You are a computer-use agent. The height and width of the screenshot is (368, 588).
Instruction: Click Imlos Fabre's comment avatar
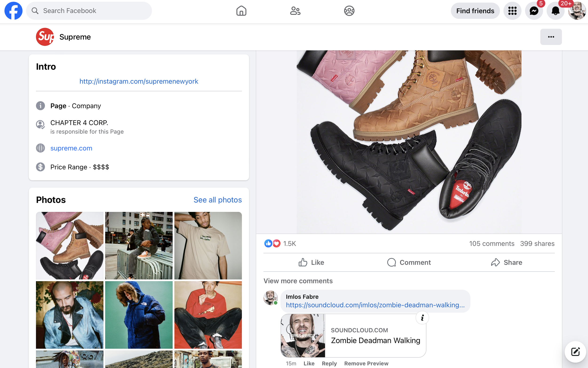pyautogui.click(x=270, y=297)
